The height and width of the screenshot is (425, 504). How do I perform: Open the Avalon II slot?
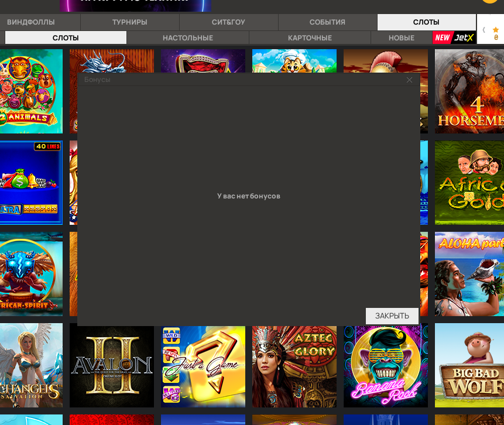click(112, 366)
